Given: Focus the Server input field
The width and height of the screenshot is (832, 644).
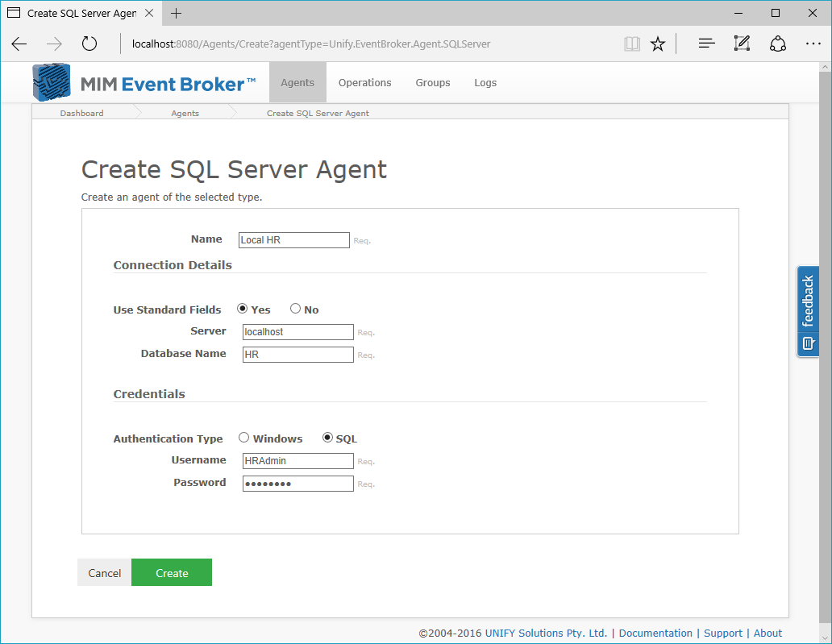Looking at the screenshot, I should (x=298, y=332).
